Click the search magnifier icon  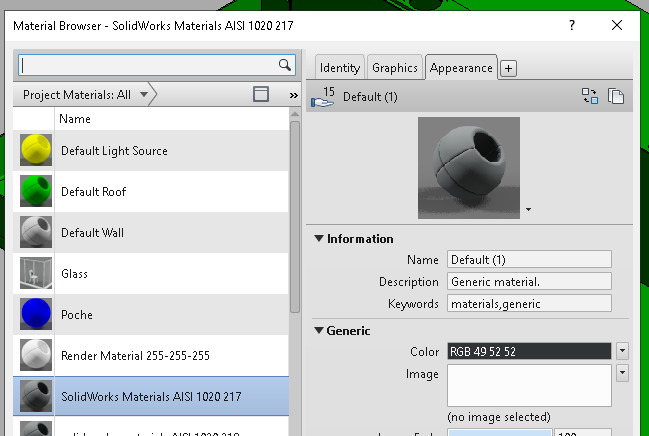pos(284,65)
